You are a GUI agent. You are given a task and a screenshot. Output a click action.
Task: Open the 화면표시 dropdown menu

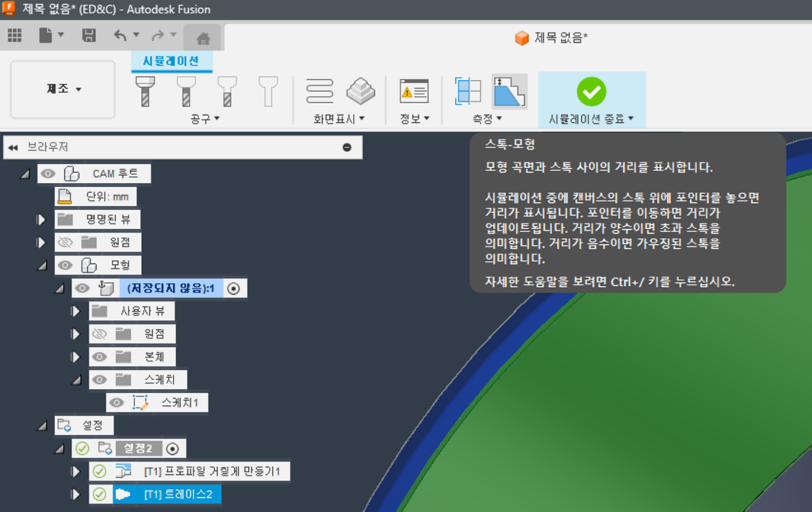[x=339, y=119]
